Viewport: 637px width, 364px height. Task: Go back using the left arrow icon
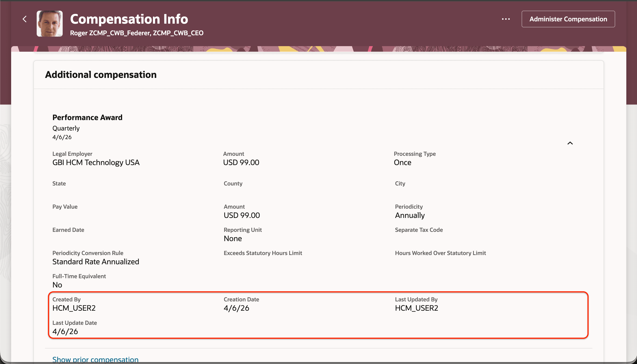point(25,19)
